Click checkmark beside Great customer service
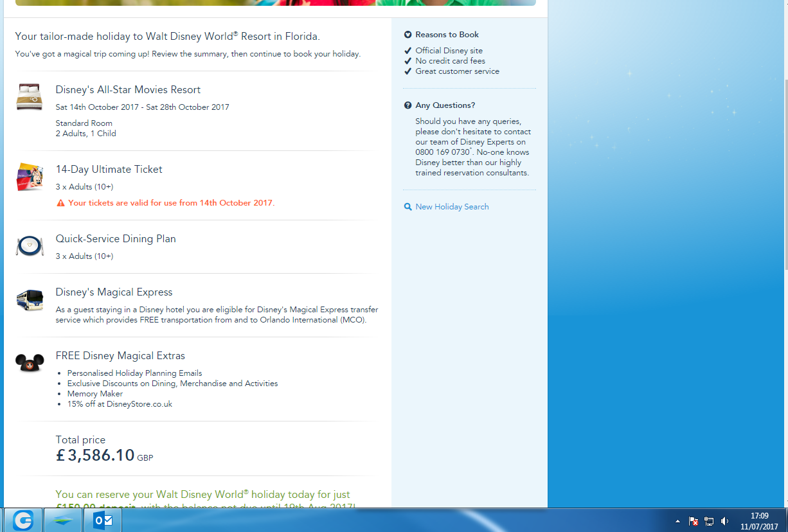The image size is (788, 532). pos(407,71)
